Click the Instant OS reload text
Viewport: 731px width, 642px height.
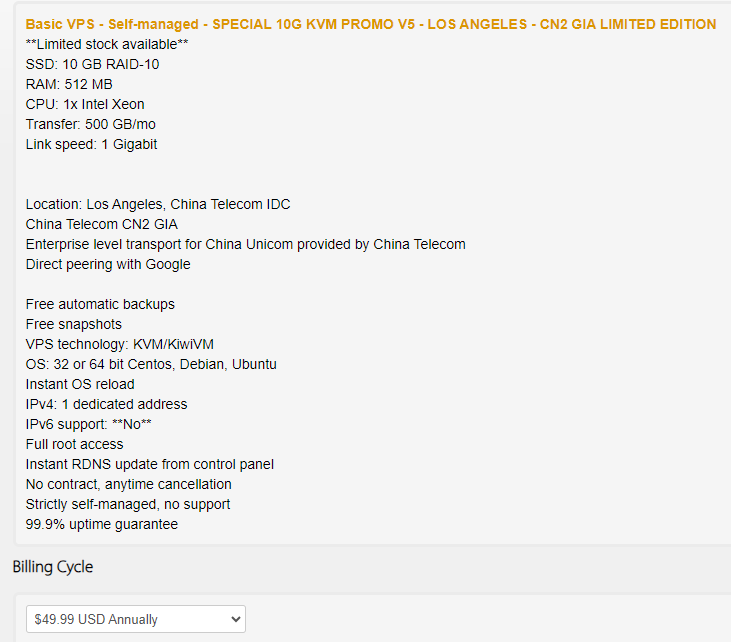point(80,384)
